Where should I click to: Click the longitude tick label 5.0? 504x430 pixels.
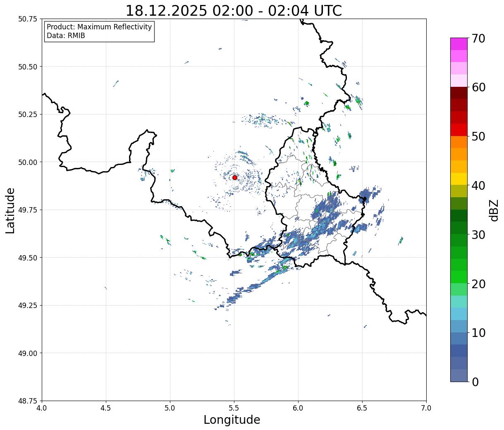(x=170, y=408)
